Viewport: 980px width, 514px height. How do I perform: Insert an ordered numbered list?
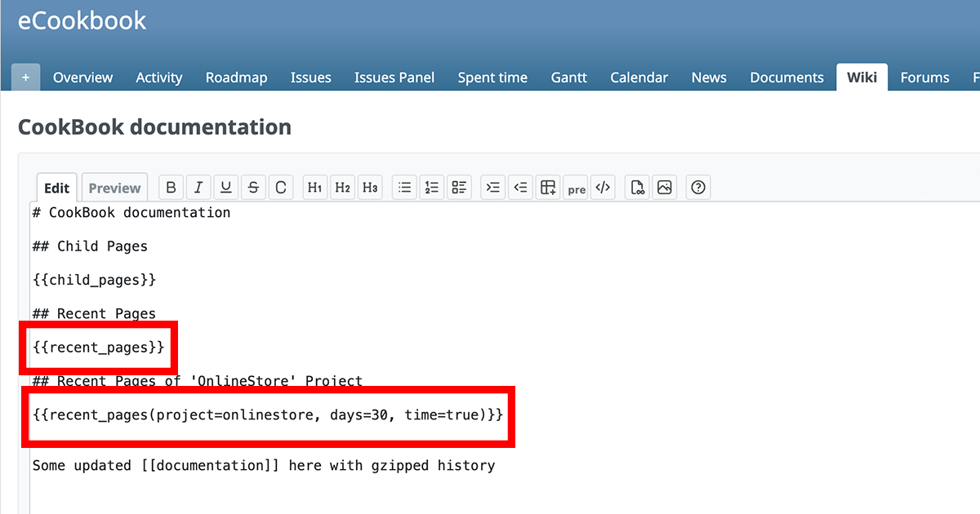pyautogui.click(x=431, y=187)
